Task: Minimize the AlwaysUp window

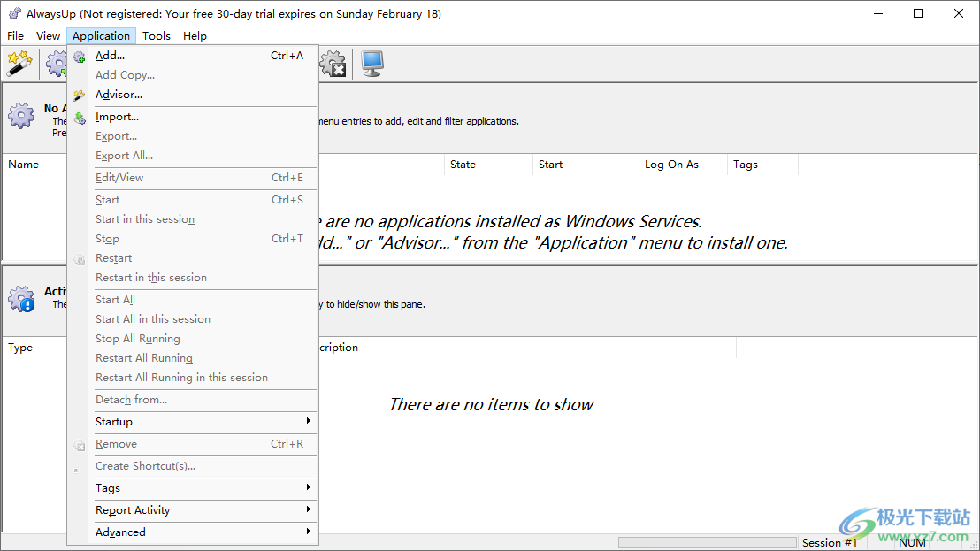Action: (878, 14)
